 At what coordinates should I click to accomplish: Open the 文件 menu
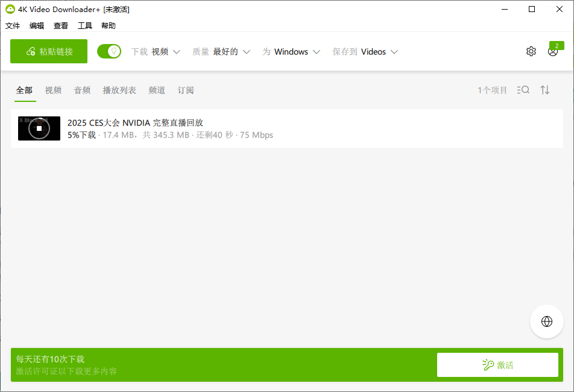13,25
